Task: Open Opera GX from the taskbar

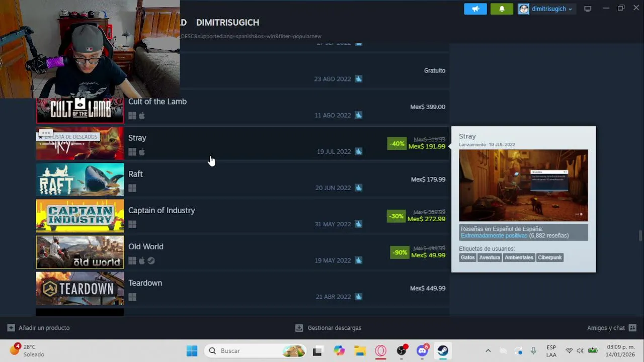Action: (x=380, y=351)
